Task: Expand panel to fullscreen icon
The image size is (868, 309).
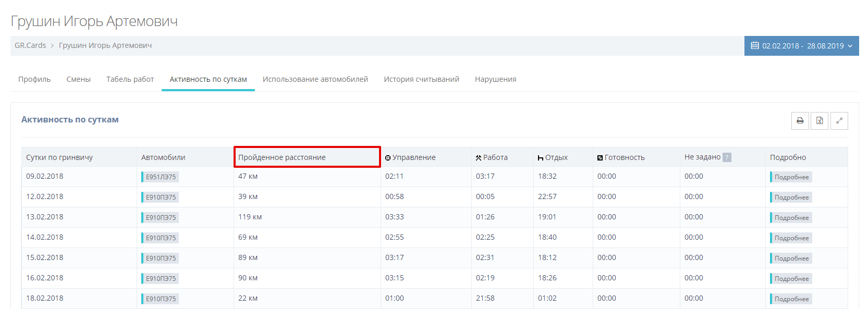Action: pyautogui.click(x=839, y=121)
